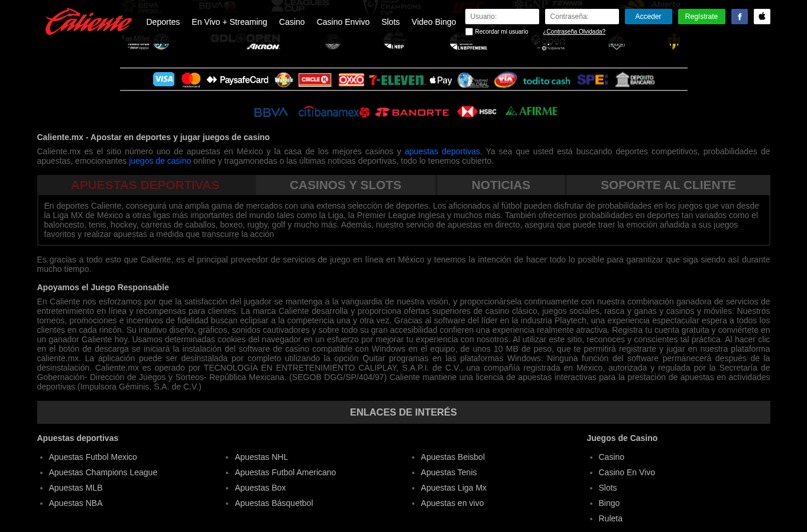The width and height of the screenshot is (807, 532).
Task: Click the green Regístrate button
Action: point(701,17)
